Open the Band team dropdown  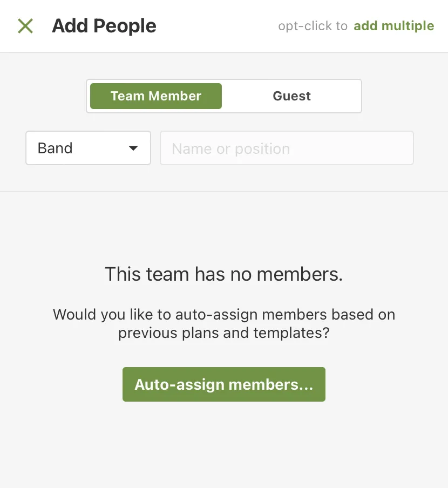coord(88,148)
